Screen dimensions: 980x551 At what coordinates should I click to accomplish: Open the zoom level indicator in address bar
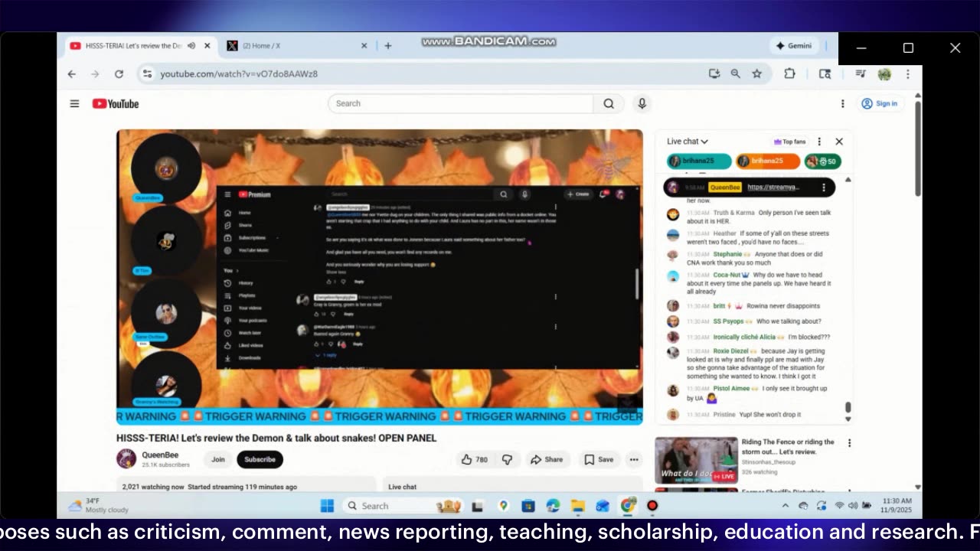coord(735,73)
